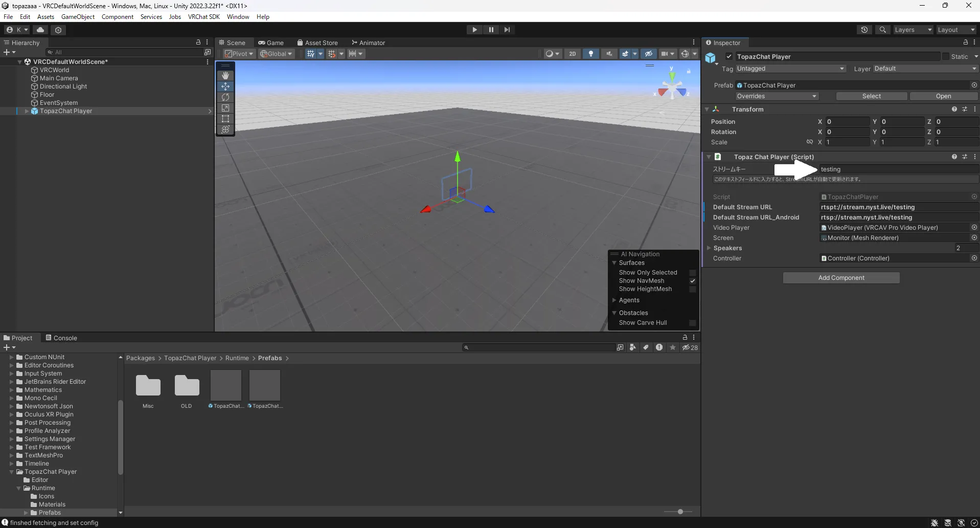Toggle constrained proportions on Scale
The height and width of the screenshot is (528, 980).
(x=810, y=142)
